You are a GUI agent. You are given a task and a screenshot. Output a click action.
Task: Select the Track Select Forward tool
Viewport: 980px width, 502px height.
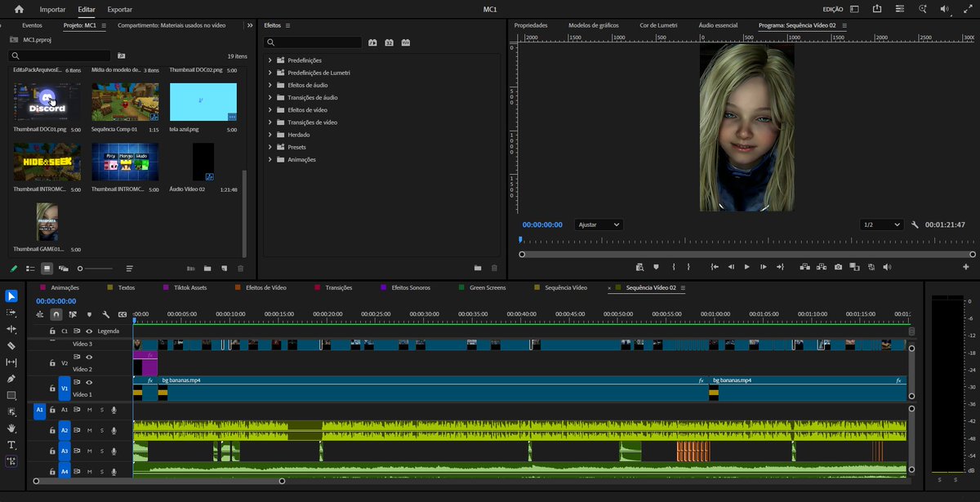tap(11, 313)
